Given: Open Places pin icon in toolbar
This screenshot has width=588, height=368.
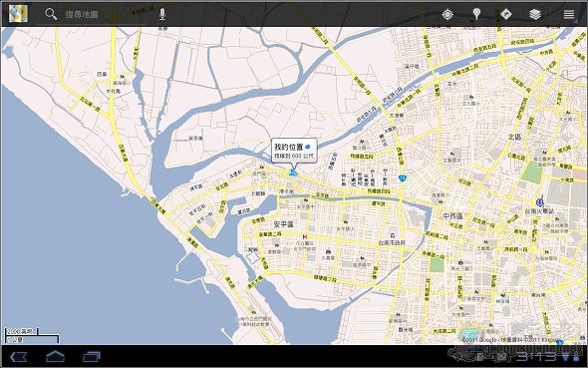Looking at the screenshot, I should tap(476, 14).
